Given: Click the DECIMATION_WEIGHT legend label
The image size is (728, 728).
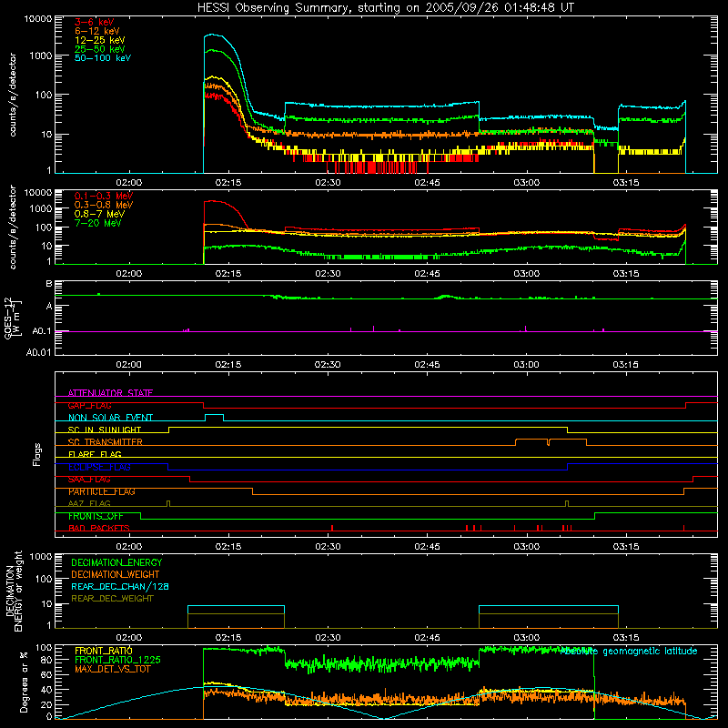Looking at the screenshot, I should (x=116, y=574).
